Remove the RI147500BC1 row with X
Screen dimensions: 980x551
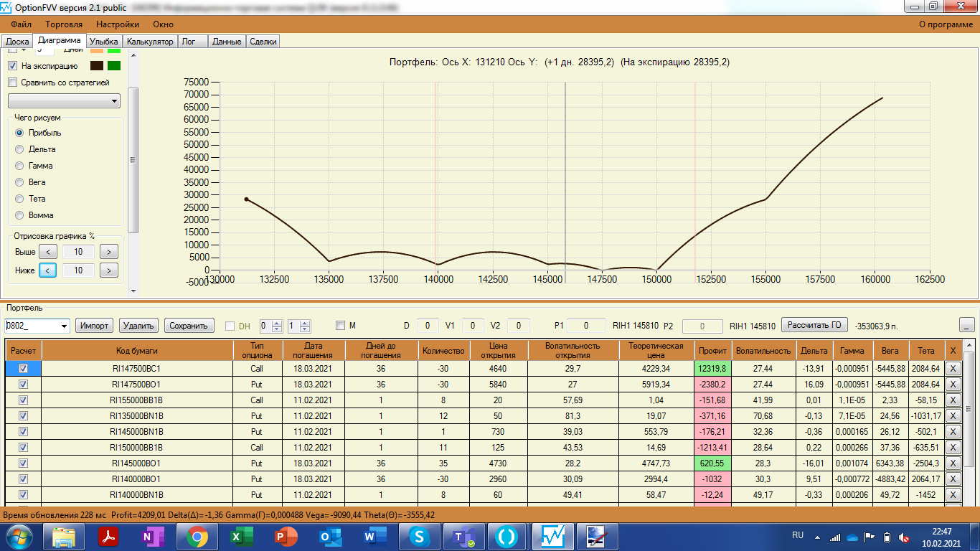[x=953, y=368]
